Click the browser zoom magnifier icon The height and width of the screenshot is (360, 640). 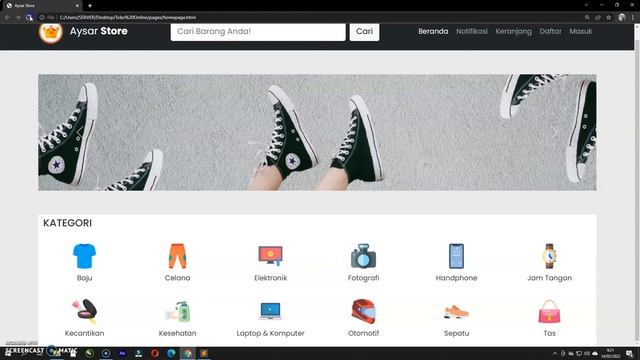(587, 18)
